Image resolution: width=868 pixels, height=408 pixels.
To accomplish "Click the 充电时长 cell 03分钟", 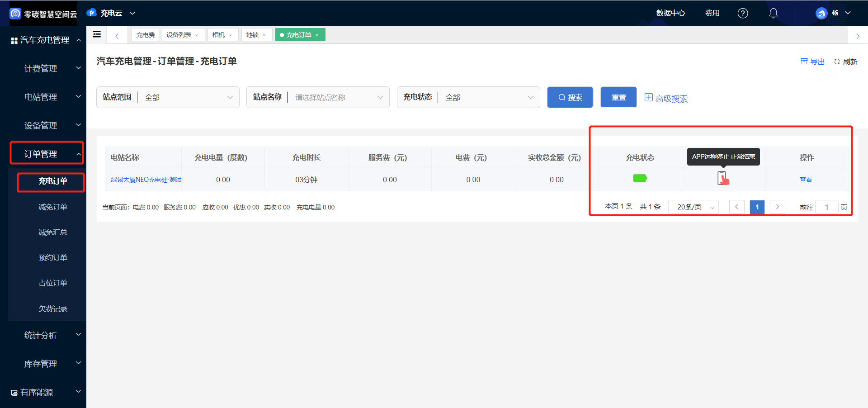I will pos(306,180).
